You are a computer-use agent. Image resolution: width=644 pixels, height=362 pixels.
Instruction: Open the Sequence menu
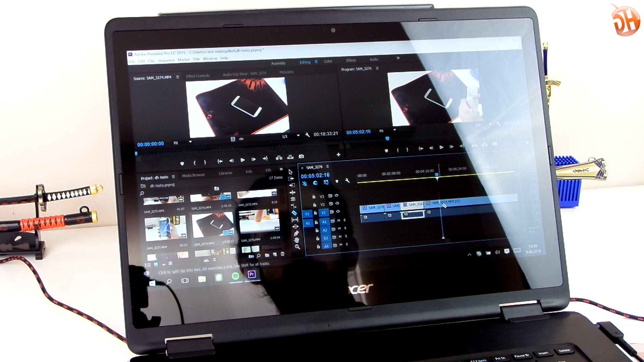[x=166, y=60]
